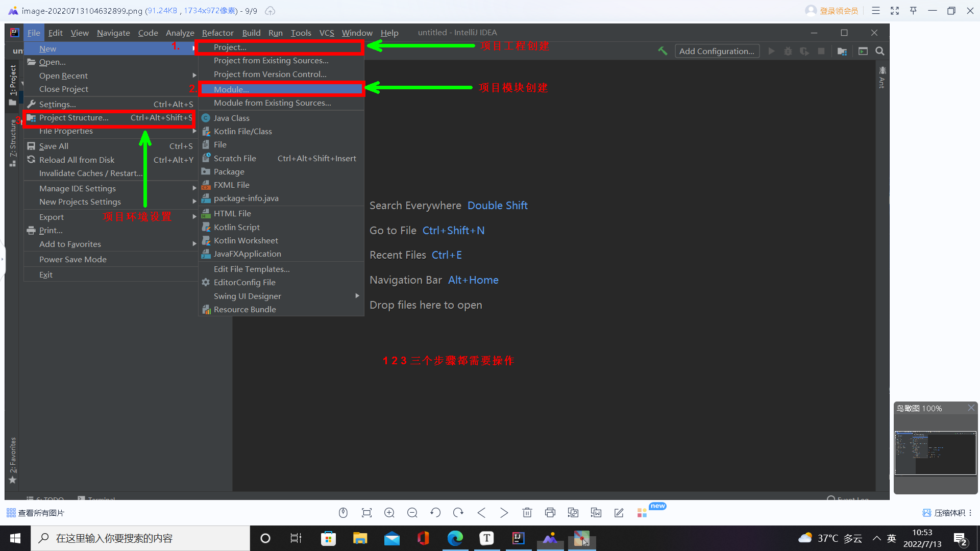Image resolution: width=980 pixels, height=551 pixels.
Task: Click the Add Configuration... button
Action: (717, 51)
